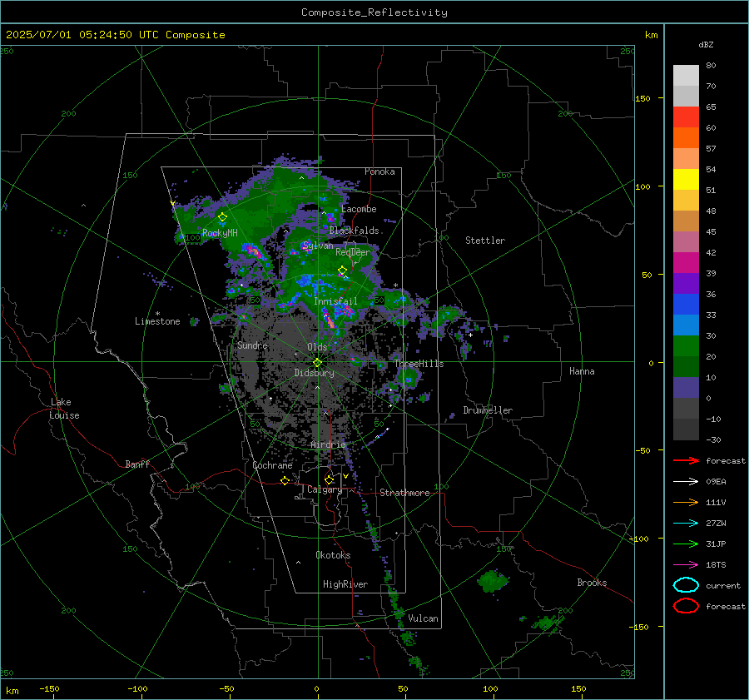This screenshot has width=749, height=700.
Task: Click the Drumheller label
Action: tap(488, 410)
